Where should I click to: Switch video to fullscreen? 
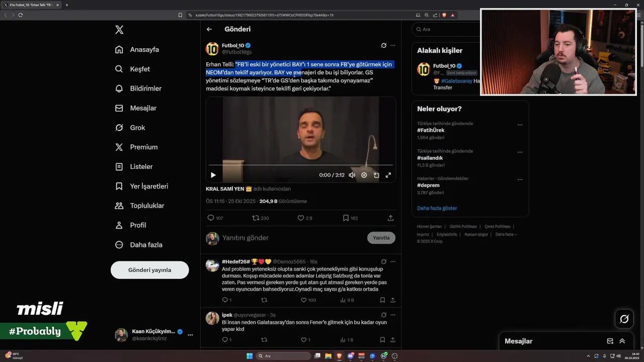[x=388, y=175]
